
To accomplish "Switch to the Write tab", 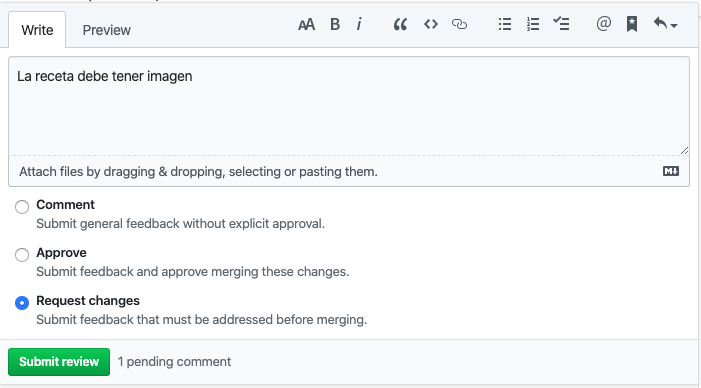I will tap(37, 30).
